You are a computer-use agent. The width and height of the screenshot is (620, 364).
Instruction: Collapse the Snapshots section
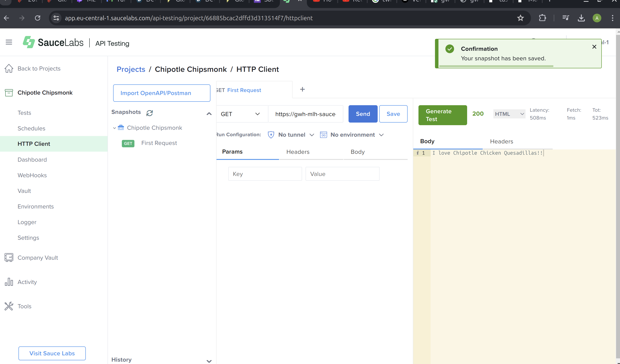click(x=209, y=113)
